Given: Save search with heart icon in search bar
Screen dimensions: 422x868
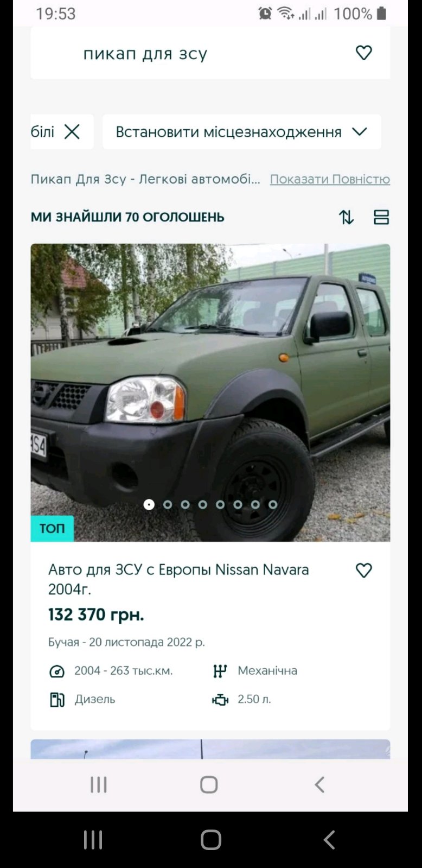Looking at the screenshot, I should [x=363, y=53].
